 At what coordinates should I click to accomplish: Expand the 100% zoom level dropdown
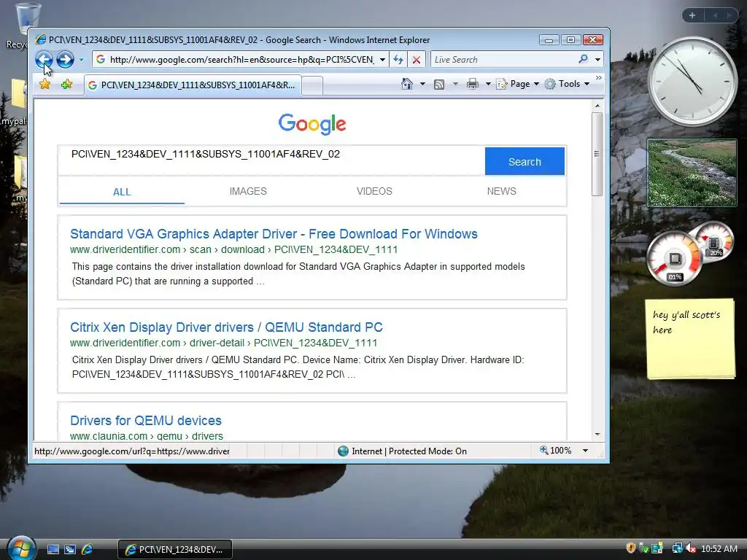(x=585, y=451)
